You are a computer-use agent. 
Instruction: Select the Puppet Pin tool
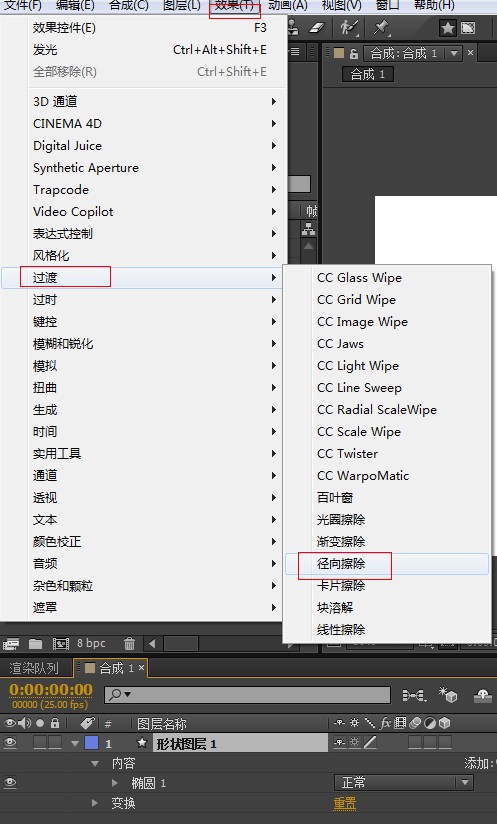tap(382, 27)
